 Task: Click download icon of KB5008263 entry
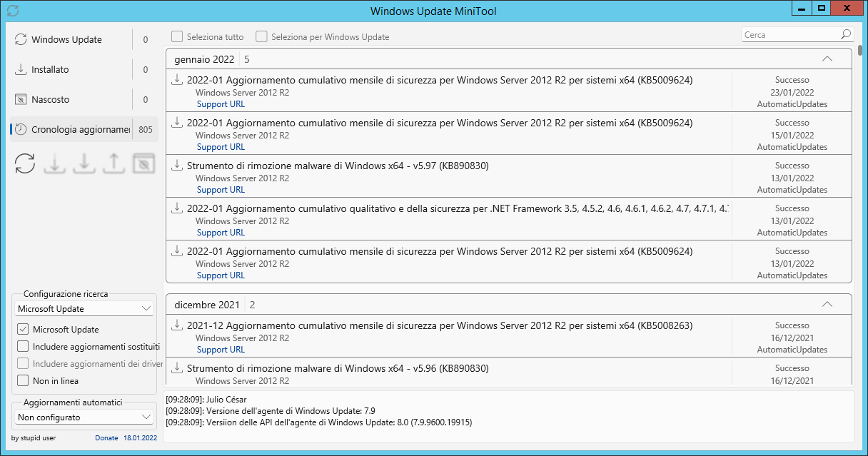177,325
